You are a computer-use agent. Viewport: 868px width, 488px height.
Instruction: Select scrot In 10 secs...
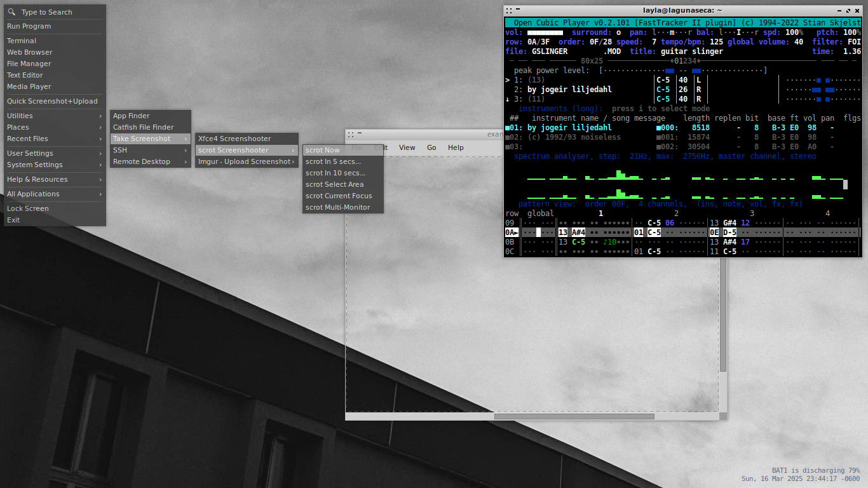pos(343,173)
